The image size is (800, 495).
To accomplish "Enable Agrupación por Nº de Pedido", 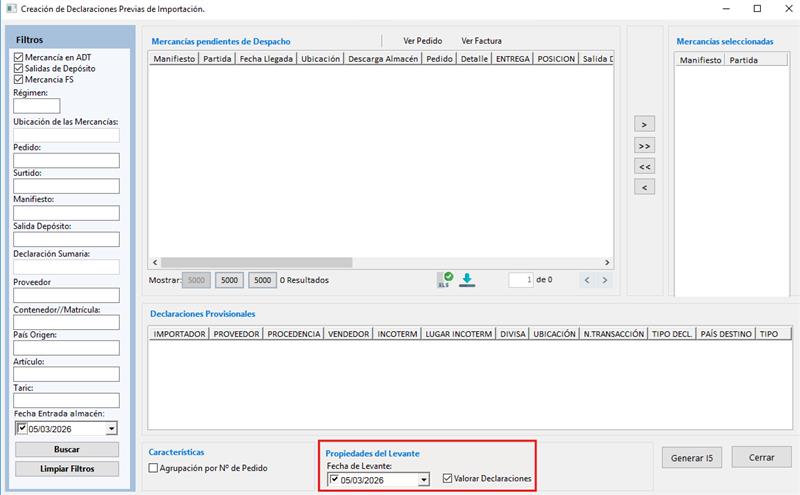I will tap(153, 467).
